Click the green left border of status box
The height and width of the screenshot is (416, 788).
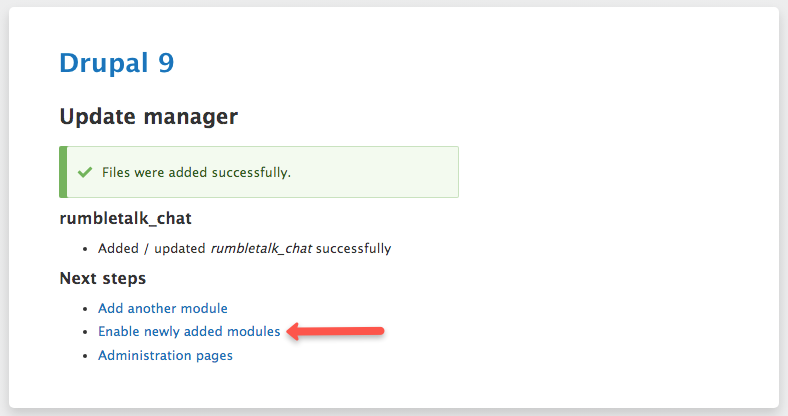[x=63, y=172]
